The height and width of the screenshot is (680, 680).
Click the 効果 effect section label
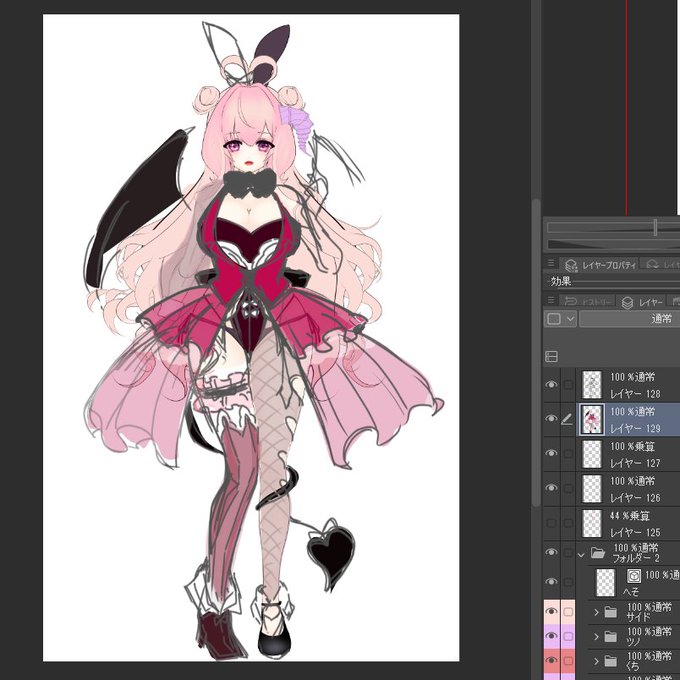click(x=561, y=281)
